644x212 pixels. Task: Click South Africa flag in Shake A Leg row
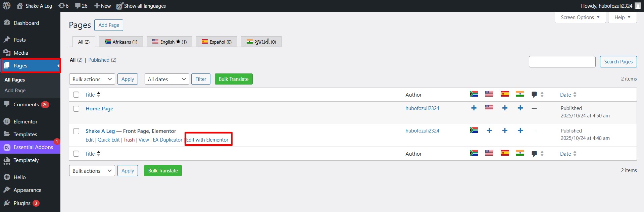pos(474,130)
